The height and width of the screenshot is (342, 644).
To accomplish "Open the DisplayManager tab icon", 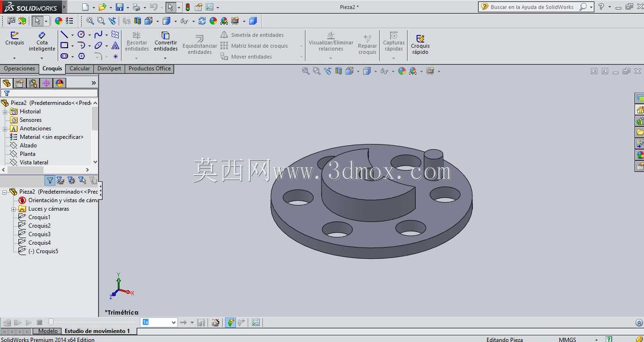I will [60, 83].
